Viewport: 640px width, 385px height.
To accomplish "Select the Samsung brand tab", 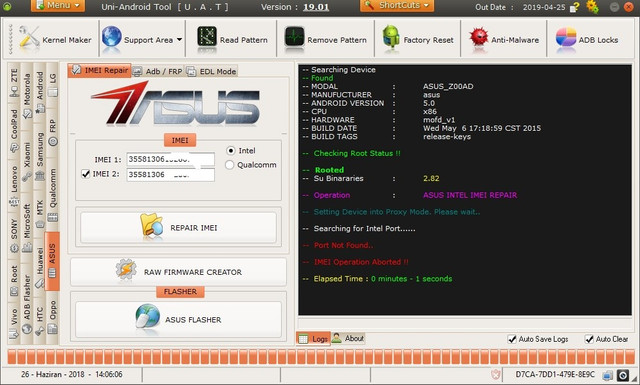I will click(40, 156).
